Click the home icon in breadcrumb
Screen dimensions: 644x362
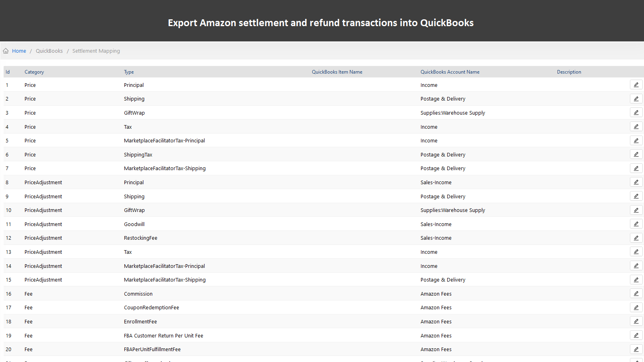(x=6, y=51)
